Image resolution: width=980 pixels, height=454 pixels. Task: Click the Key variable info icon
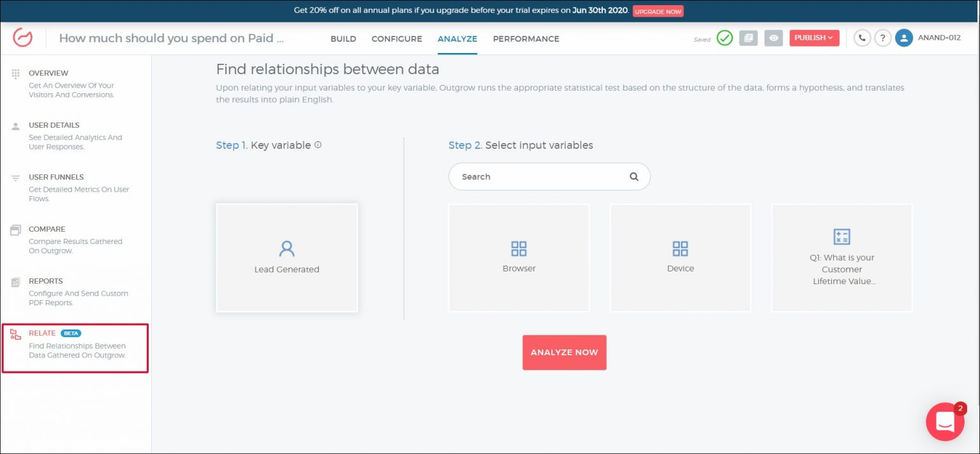318,145
